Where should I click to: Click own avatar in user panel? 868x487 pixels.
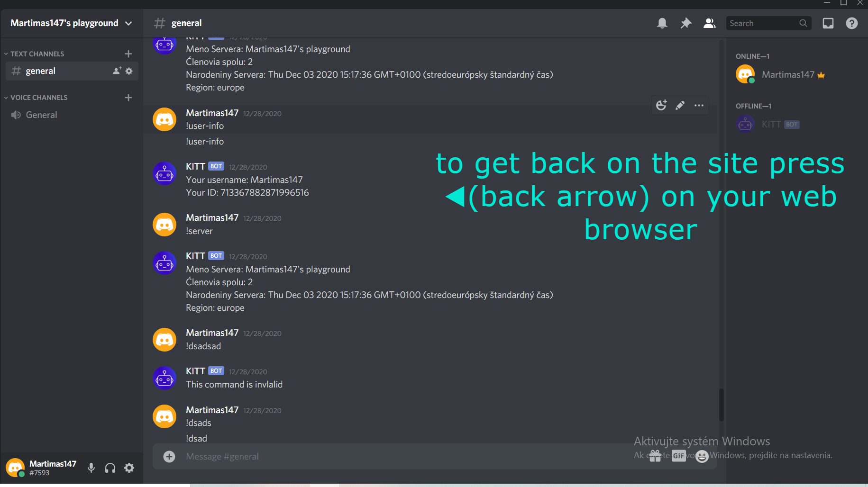[16, 468]
